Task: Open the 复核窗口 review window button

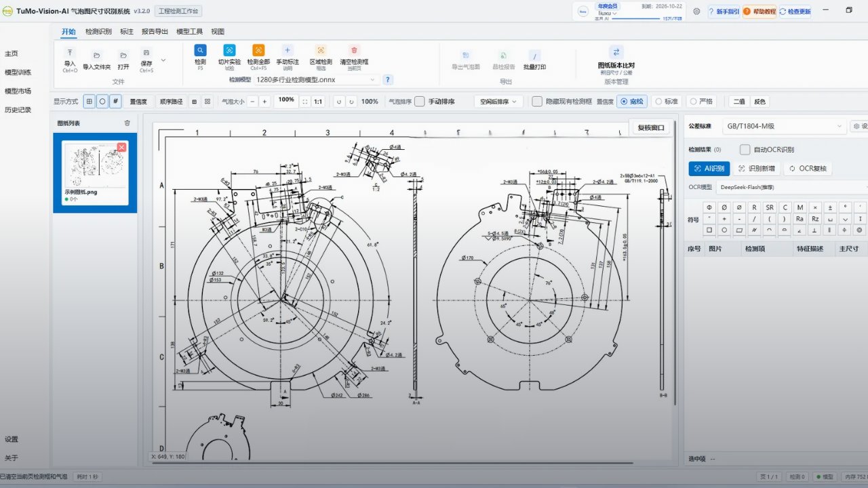Action: [652, 127]
